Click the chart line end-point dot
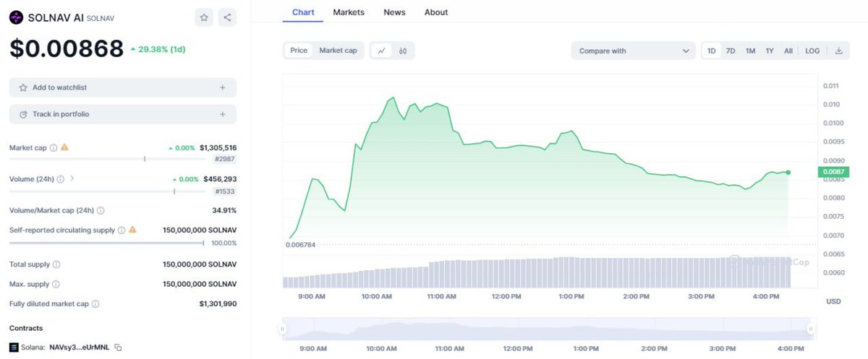The width and height of the screenshot is (868, 359). click(x=788, y=172)
